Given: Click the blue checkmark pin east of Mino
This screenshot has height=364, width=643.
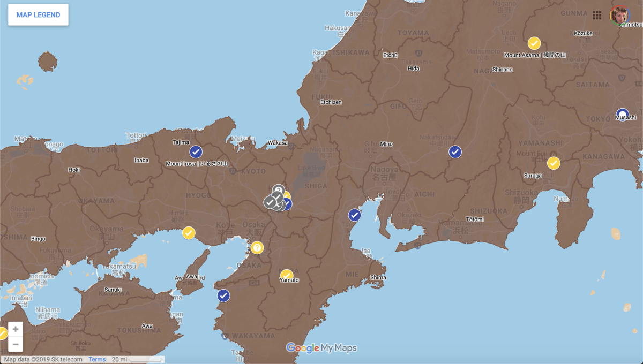Looking at the screenshot, I should pos(455,152).
